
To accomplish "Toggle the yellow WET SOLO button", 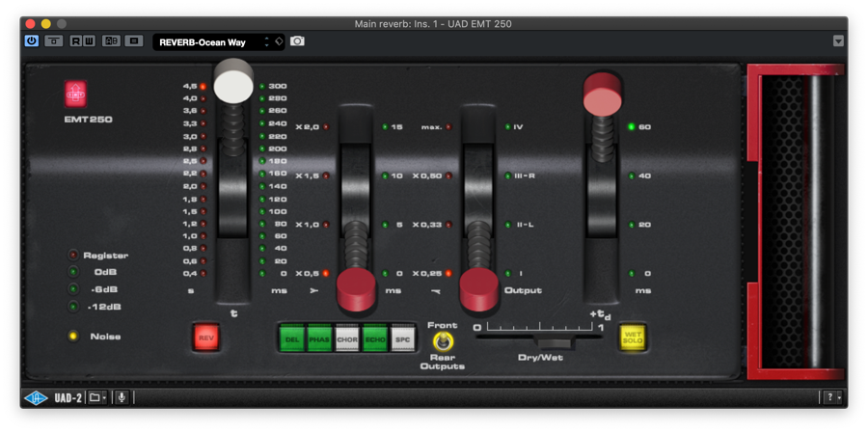I will point(632,337).
